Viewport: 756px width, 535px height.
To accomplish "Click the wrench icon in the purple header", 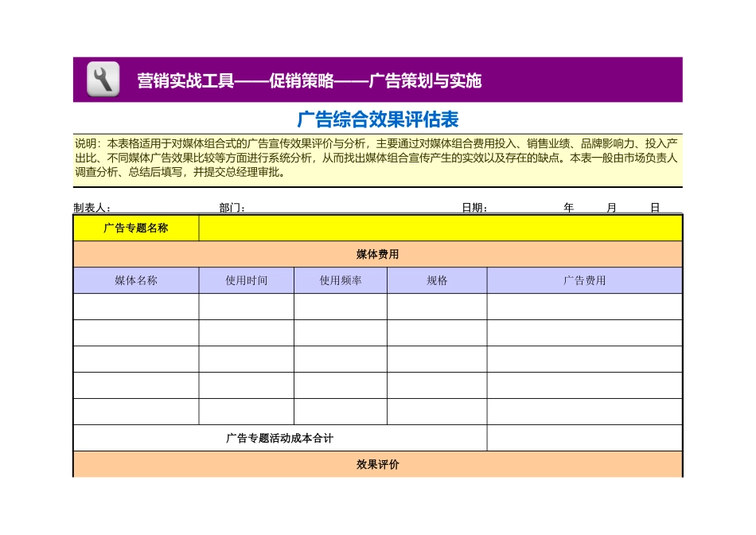I will 101,80.
